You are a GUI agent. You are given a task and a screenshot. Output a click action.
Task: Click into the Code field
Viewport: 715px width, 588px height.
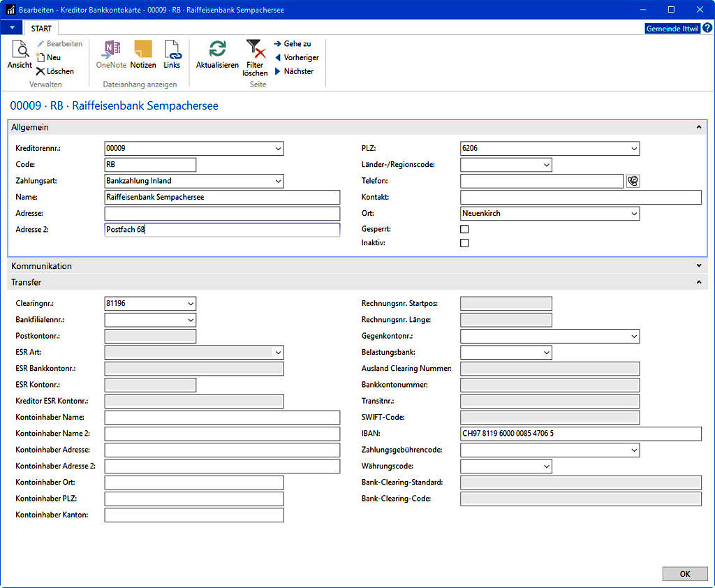click(150, 165)
